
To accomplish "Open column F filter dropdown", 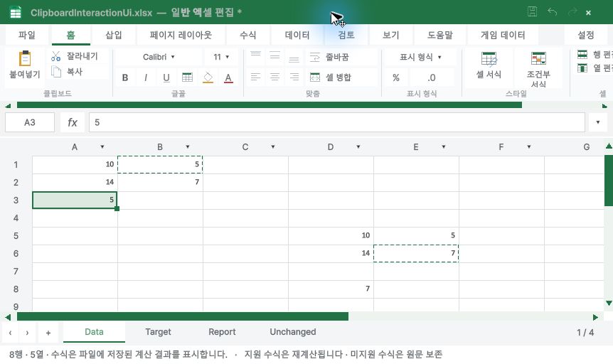I will 528,147.
